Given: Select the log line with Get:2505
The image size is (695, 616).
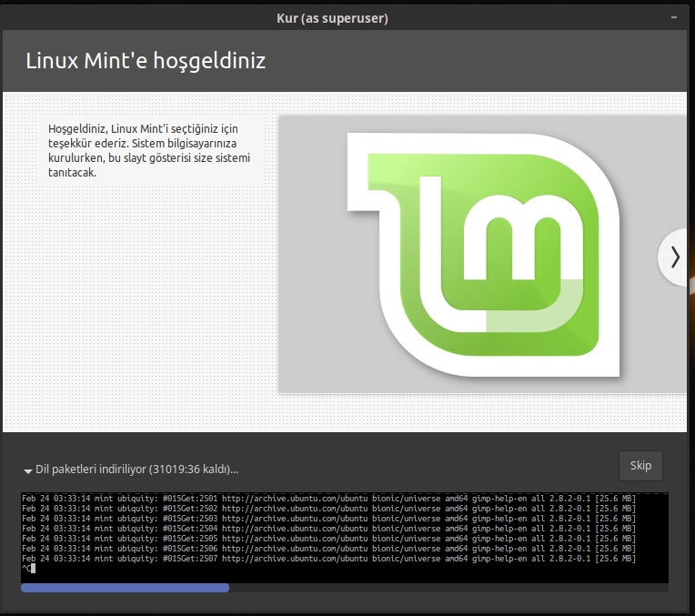Looking at the screenshot, I should tap(328, 539).
